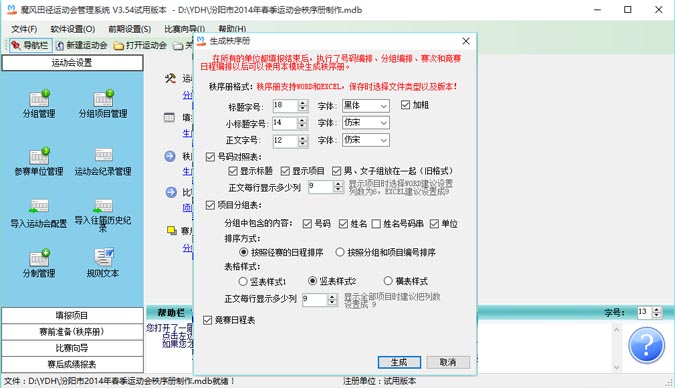Screen dimensions: 675x388
Task: Open 文件(F) menu
Action: pos(24,29)
